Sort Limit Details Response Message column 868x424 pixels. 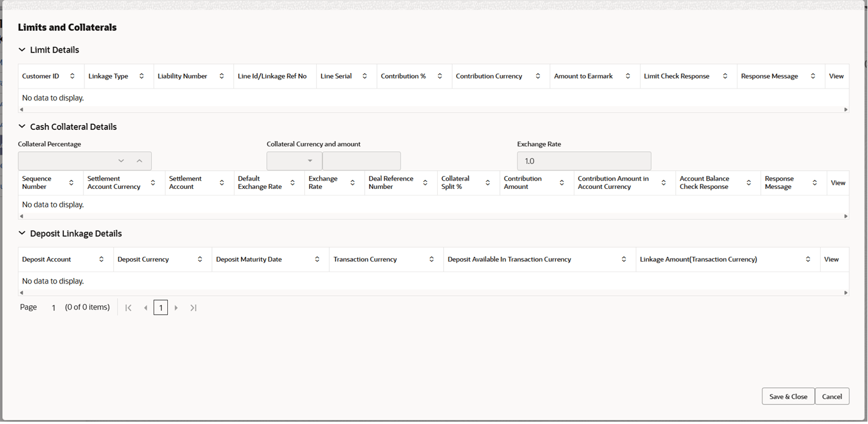[813, 76]
